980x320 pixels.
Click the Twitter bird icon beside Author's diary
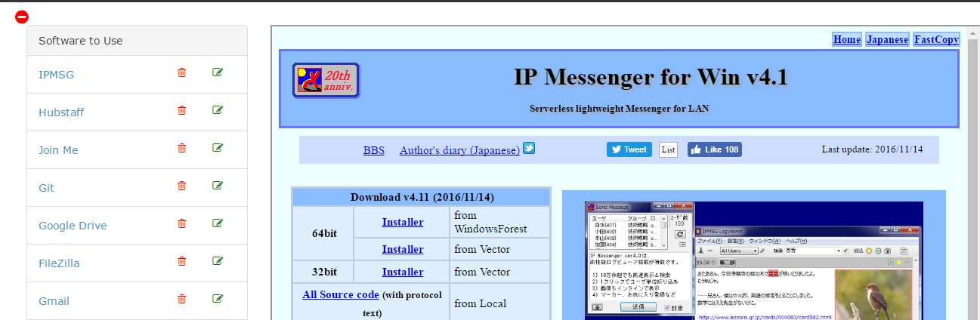coord(529,149)
